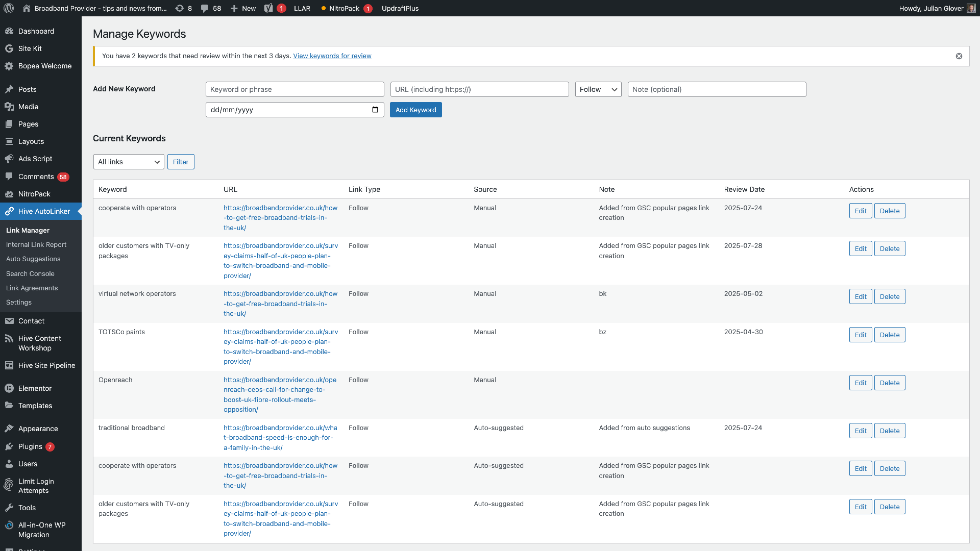The width and height of the screenshot is (980, 551).
Task: Open the WordPress logo menu in admin bar
Action: coord(8,8)
